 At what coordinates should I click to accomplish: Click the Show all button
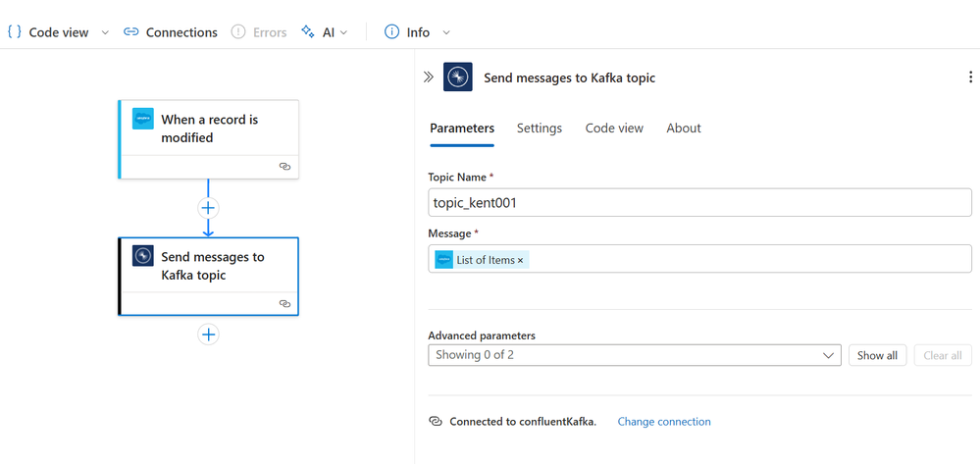(877, 355)
